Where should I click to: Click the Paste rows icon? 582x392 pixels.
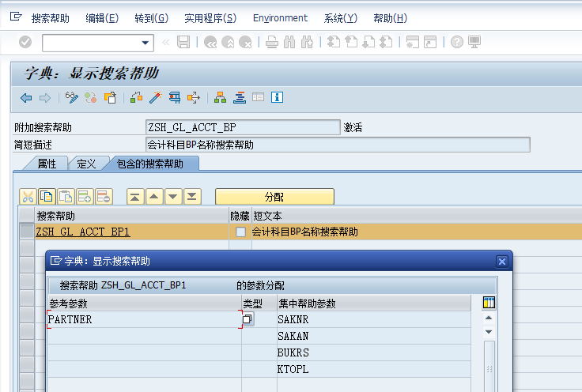pyautogui.click(x=66, y=197)
